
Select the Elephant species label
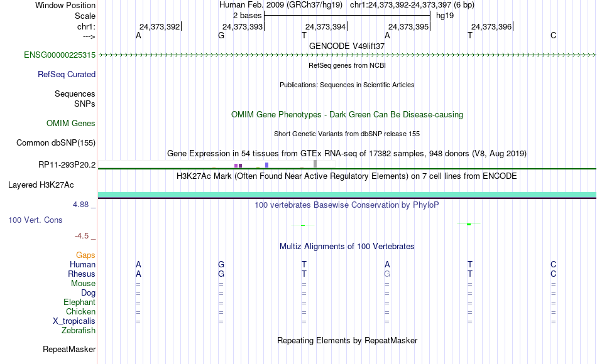pos(80,302)
